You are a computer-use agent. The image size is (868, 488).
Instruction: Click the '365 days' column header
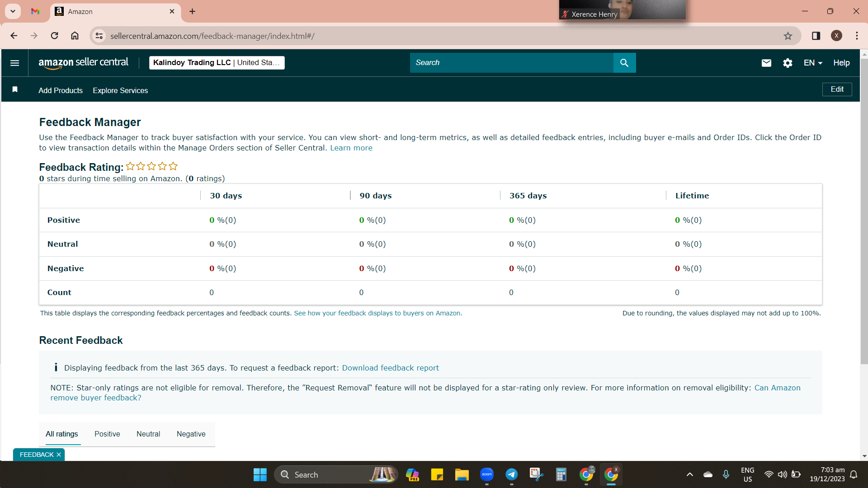(528, 196)
